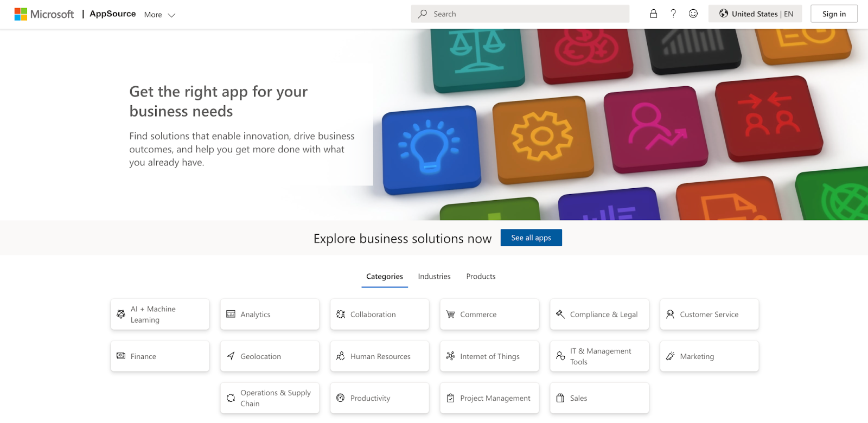Click the Finance category text
The width and height of the screenshot is (868, 423).
click(x=143, y=356)
